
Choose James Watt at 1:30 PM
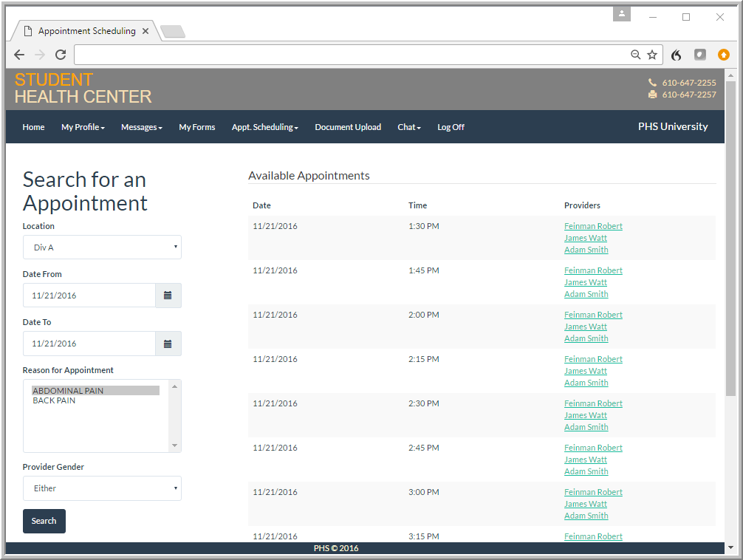(585, 238)
